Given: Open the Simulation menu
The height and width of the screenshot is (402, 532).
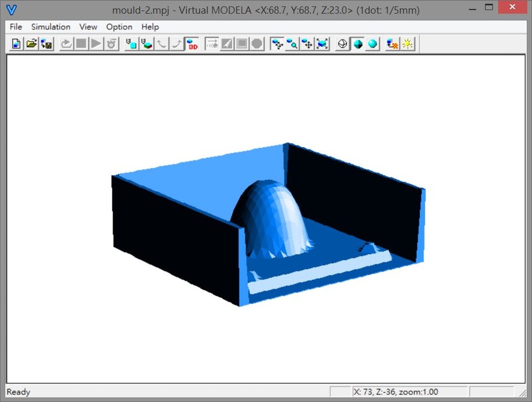Looking at the screenshot, I should click(x=51, y=27).
